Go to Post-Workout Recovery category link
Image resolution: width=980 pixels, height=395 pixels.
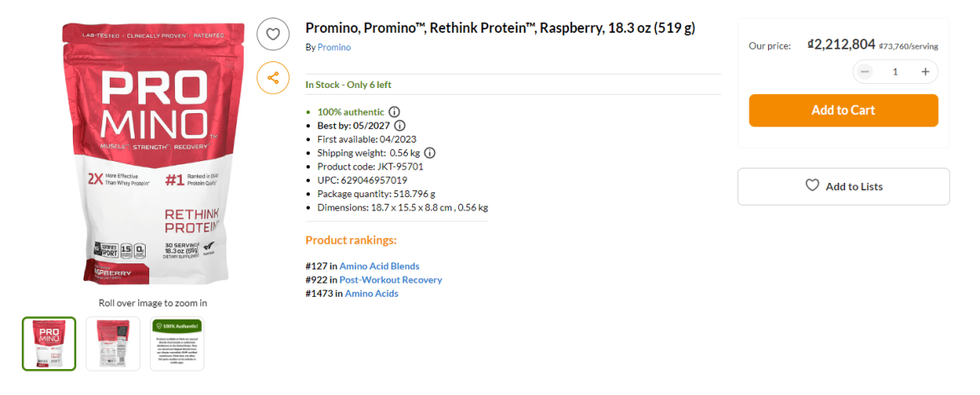click(x=390, y=280)
